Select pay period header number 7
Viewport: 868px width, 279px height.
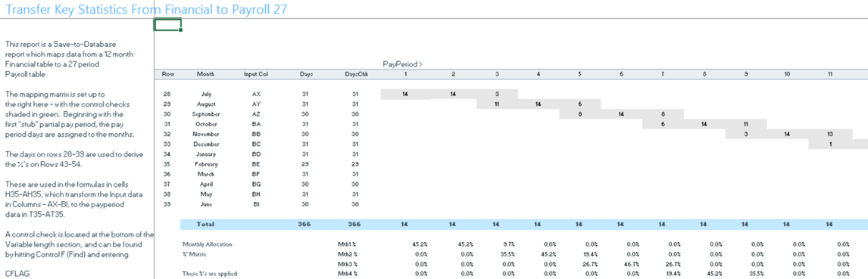tap(662, 74)
